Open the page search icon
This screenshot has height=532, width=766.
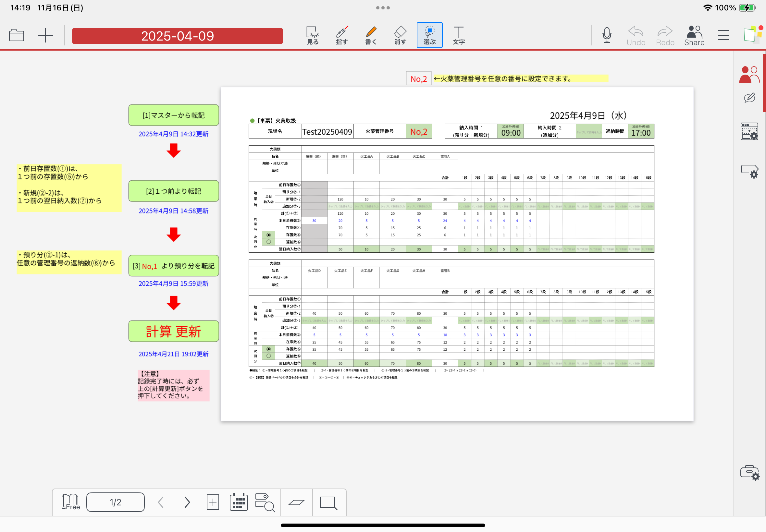click(x=265, y=502)
